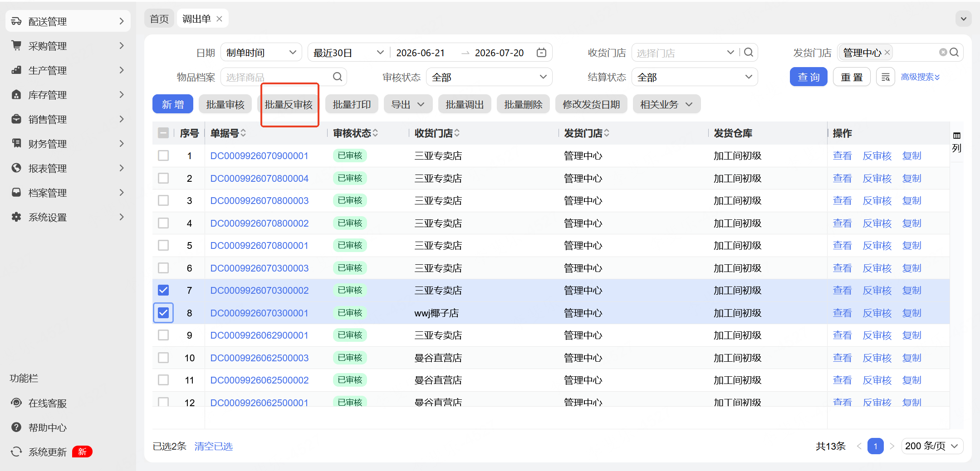Image resolution: width=980 pixels, height=471 pixels.
Task: Open the 制单时间 date type dropdown
Action: point(261,53)
